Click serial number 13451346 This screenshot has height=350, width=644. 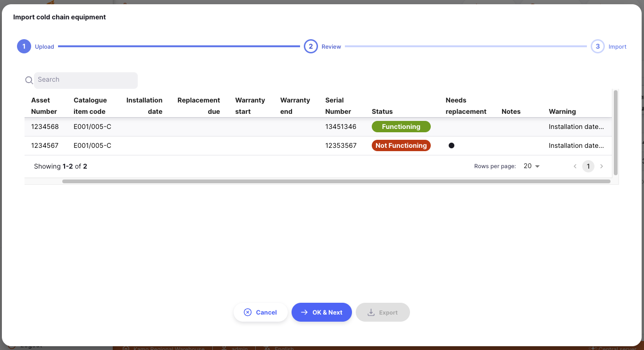[341, 127]
